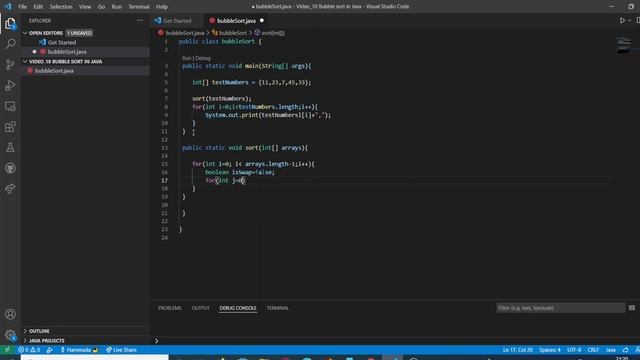Viewport: 640px width, 360px height.
Task: Expand the Java Projects section
Action: (46, 340)
